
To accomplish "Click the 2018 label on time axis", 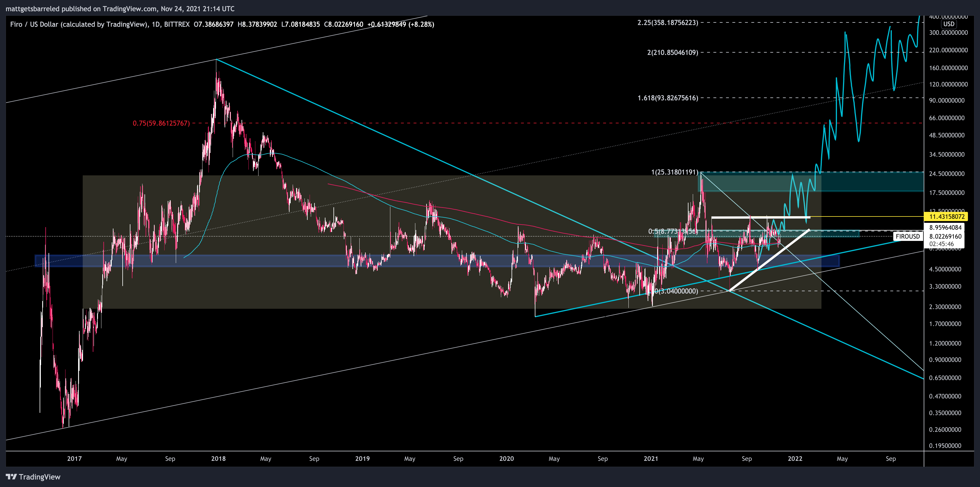I will click(218, 459).
